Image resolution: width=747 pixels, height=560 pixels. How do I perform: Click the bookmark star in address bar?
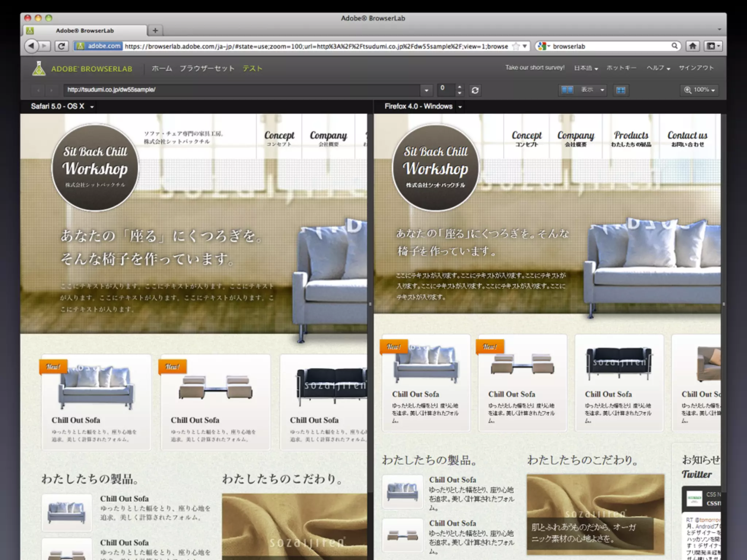point(516,46)
